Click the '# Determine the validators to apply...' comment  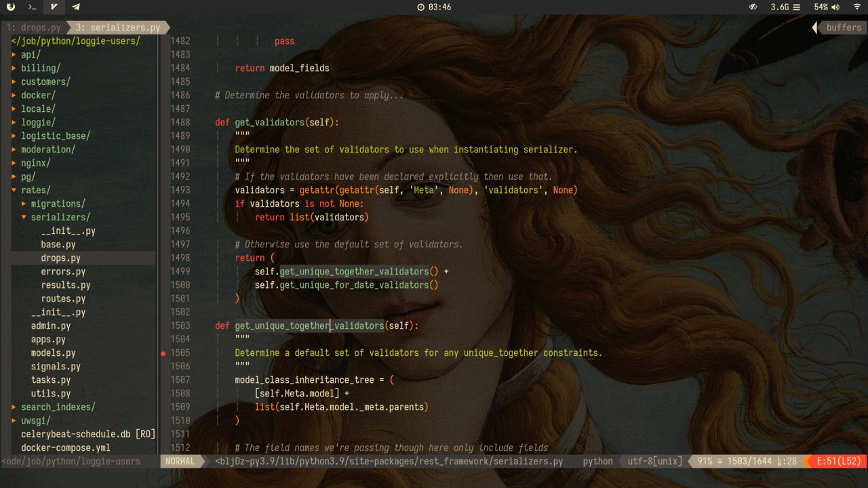point(309,95)
